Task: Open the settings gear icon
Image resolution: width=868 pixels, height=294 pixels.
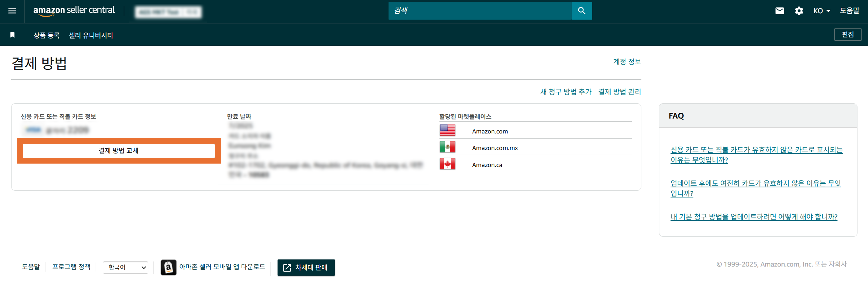Action: [799, 11]
